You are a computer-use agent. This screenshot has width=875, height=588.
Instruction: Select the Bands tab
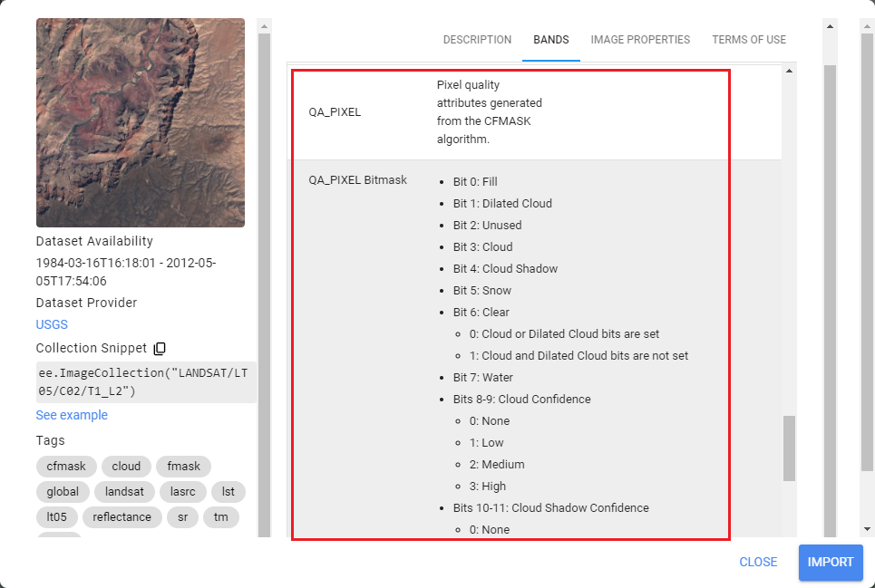point(551,40)
